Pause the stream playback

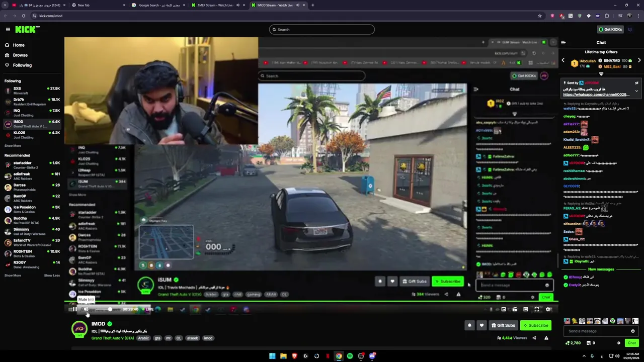74,309
